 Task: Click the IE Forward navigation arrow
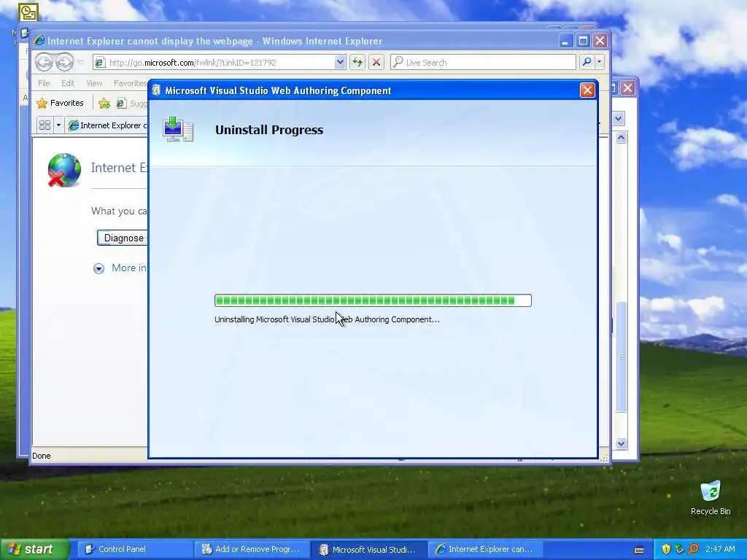[64, 63]
